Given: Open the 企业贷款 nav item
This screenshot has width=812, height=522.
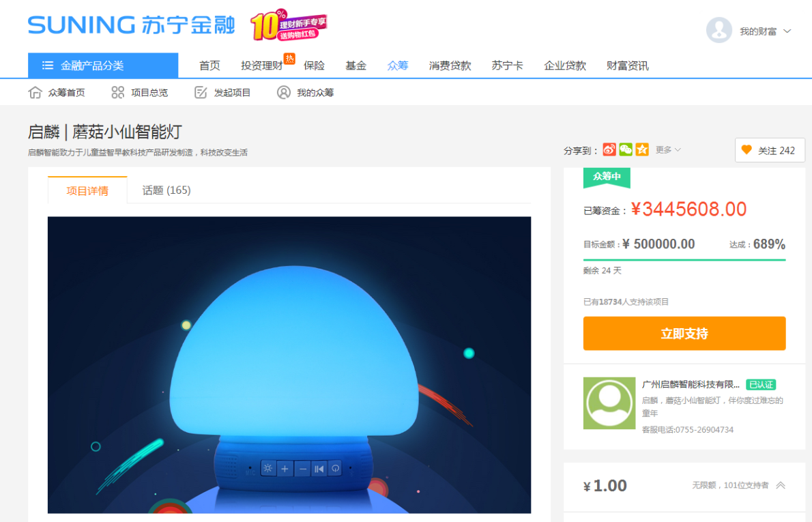Looking at the screenshot, I should [565, 66].
